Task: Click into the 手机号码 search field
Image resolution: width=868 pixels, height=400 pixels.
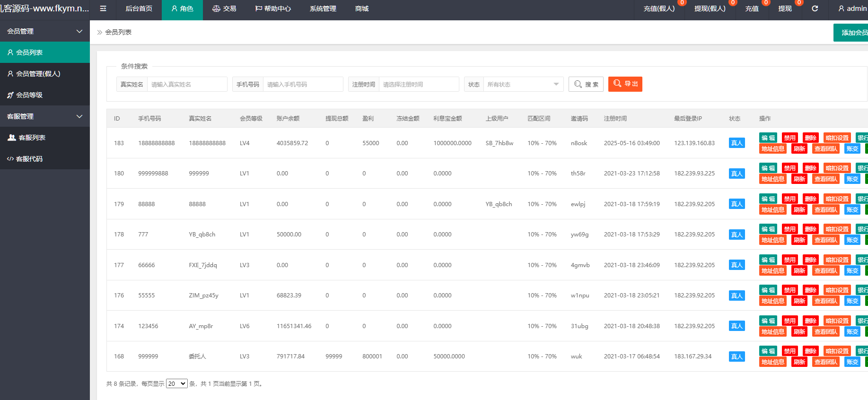Action: coord(303,84)
